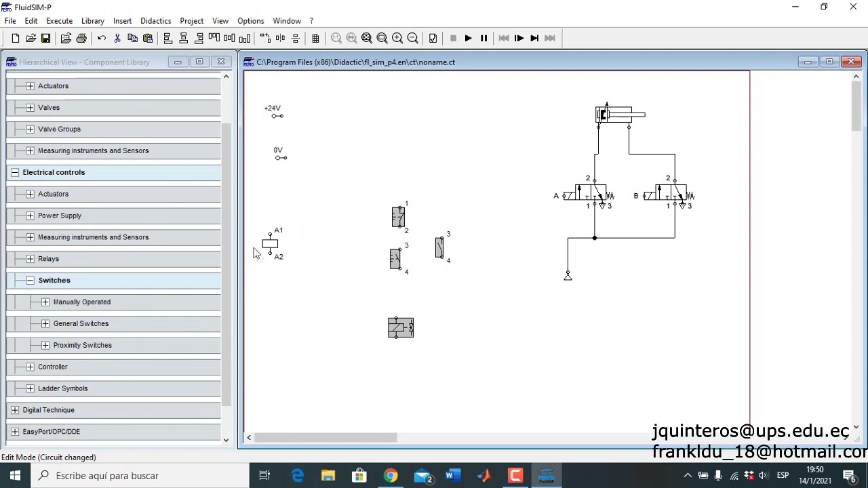The height and width of the screenshot is (488, 868).
Task: Select solenoid valve labeled A
Action: pos(587,195)
